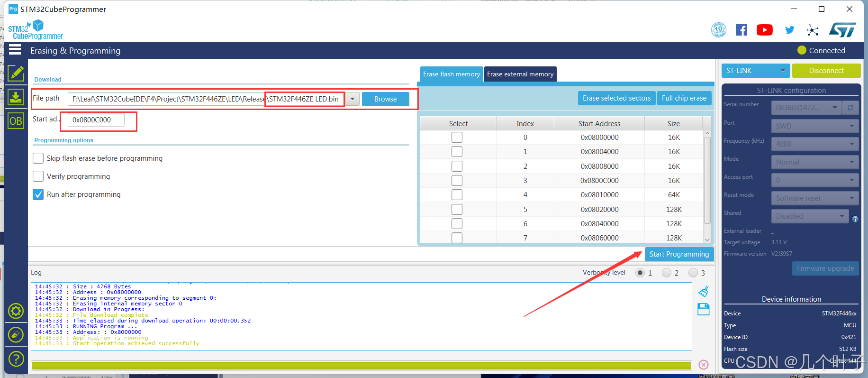Click the cancel operation X icon beside progress bar
The height and width of the screenshot is (378, 868).
click(704, 365)
